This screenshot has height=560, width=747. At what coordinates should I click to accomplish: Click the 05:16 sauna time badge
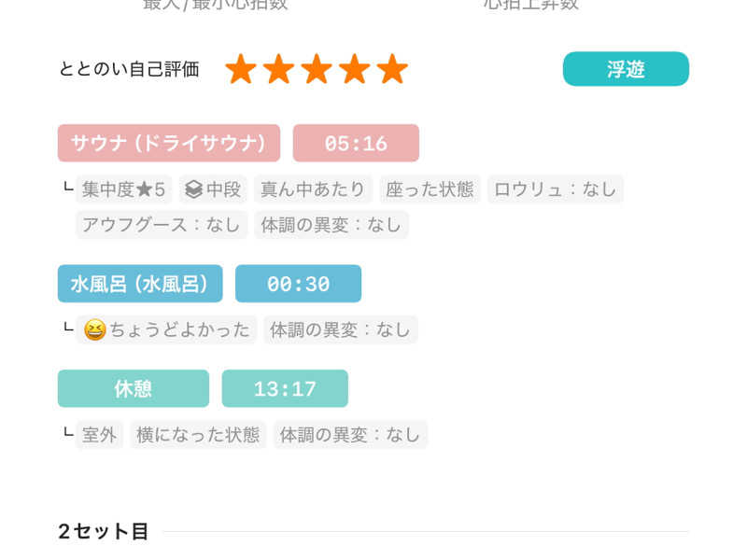356,143
